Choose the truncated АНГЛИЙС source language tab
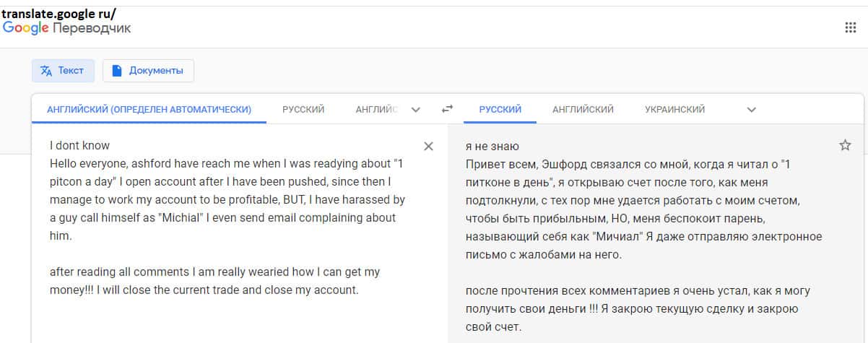 376,110
